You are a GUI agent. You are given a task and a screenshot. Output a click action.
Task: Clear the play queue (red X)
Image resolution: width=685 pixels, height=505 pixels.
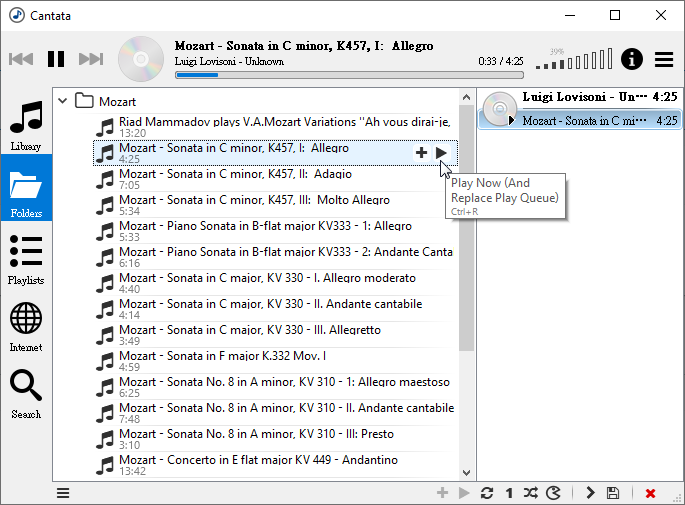pyautogui.click(x=650, y=493)
